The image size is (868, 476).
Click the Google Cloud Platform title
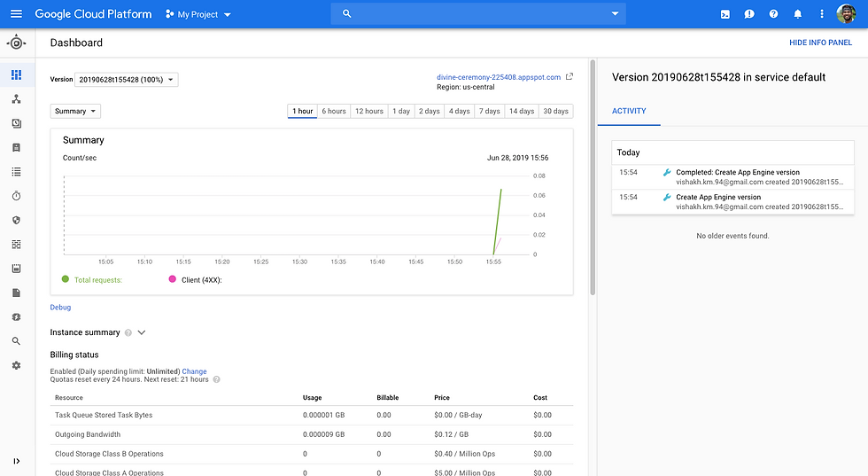(x=93, y=14)
